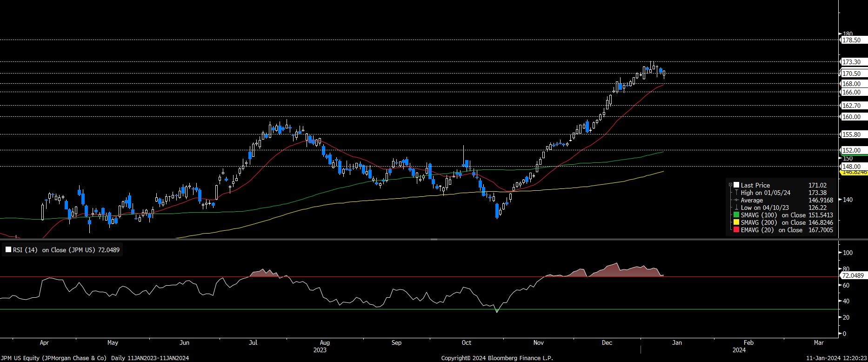868x362 pixels.
Task: Click the 'Dec' month label on time axis
Action: coord(607,342)
